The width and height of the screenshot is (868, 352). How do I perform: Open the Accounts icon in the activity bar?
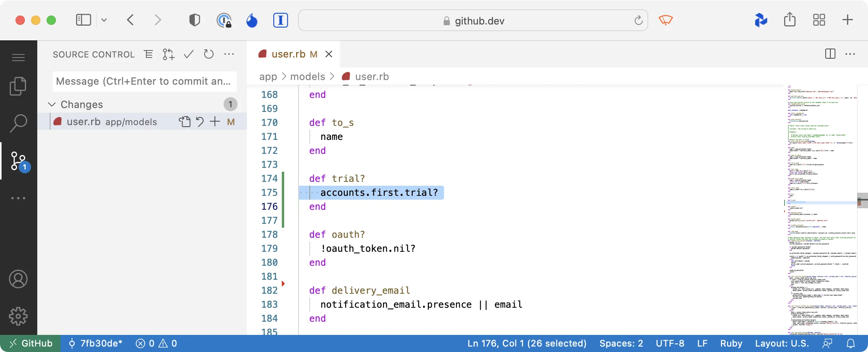tap(18, 279)
